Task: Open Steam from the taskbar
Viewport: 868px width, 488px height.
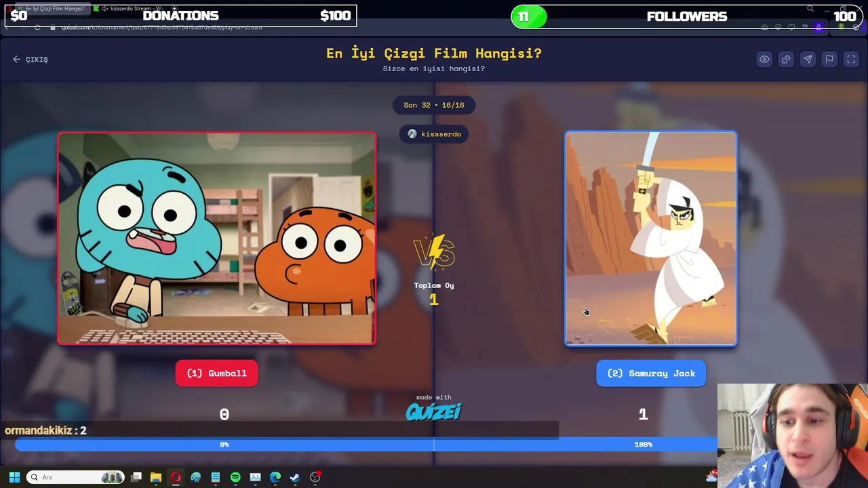Action: pyautogui.click(x=295, y=477)
